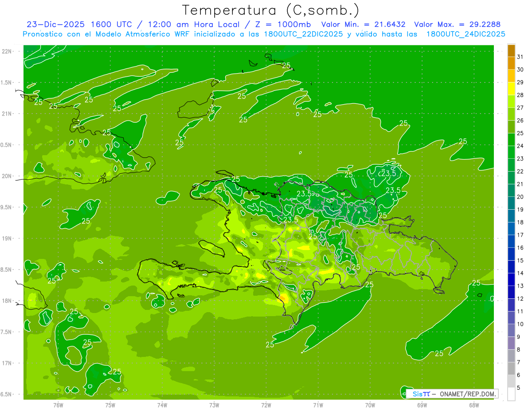Click the title "Temperatura (C,somb.)"
Viewport: 532px width, 411px height.
click(270, 10)
